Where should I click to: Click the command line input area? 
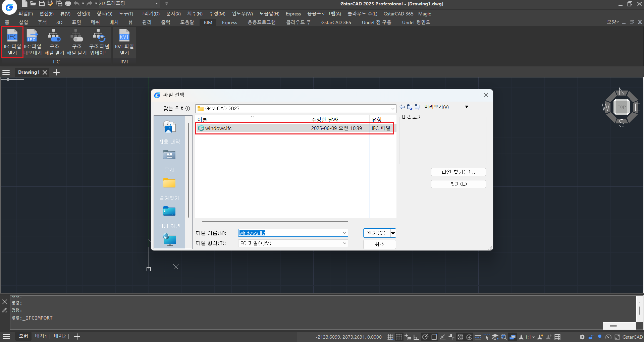tap(306, 326)
